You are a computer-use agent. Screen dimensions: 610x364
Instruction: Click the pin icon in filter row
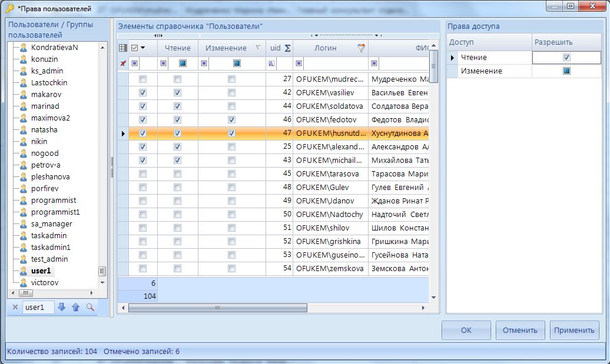coord(123,63)
